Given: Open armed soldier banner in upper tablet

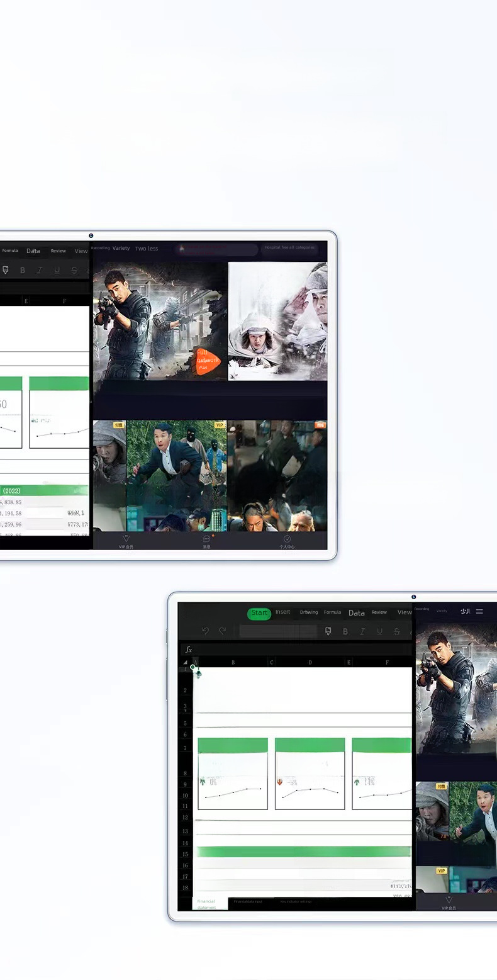Looking at the screenshot, I should [x=160, y=321].
